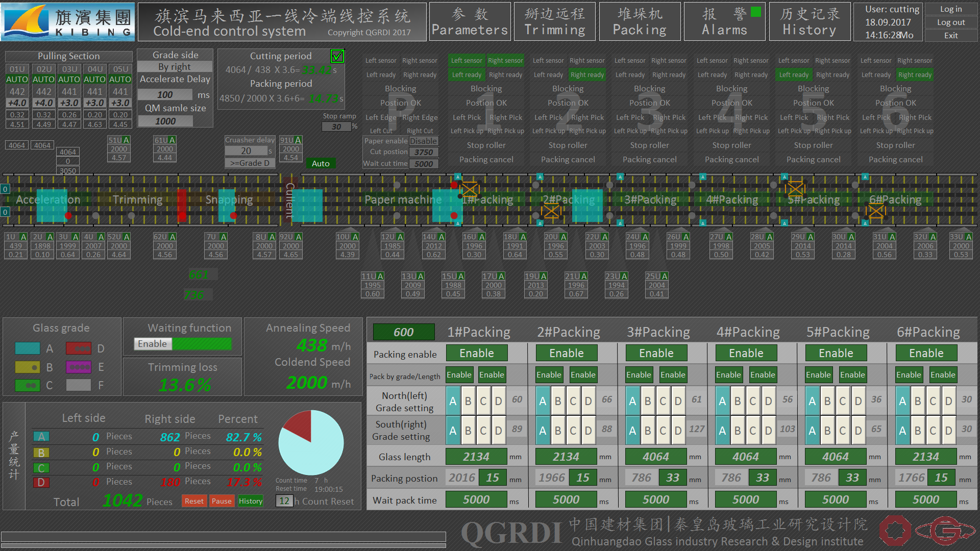Open the 'By right' grade side selector

coord(175,67)
